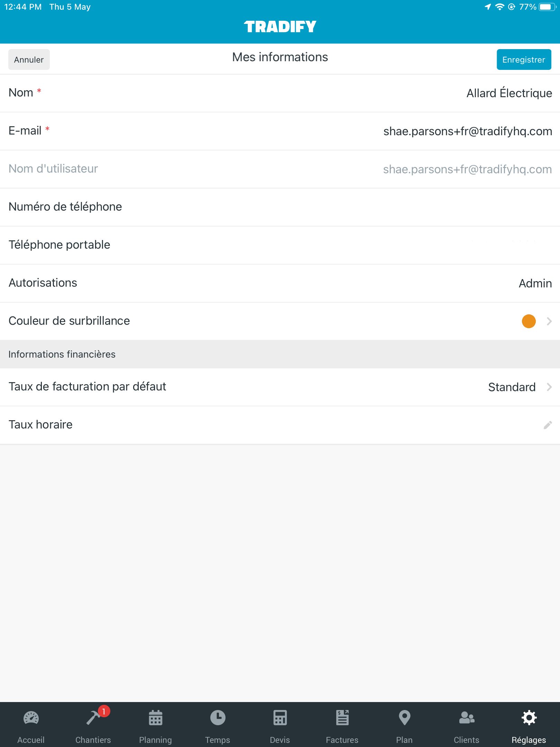This screenshot has height=747, width=560.
Task: Open Chantiers hammer icon with badge
Action: (x=94, y=717)
